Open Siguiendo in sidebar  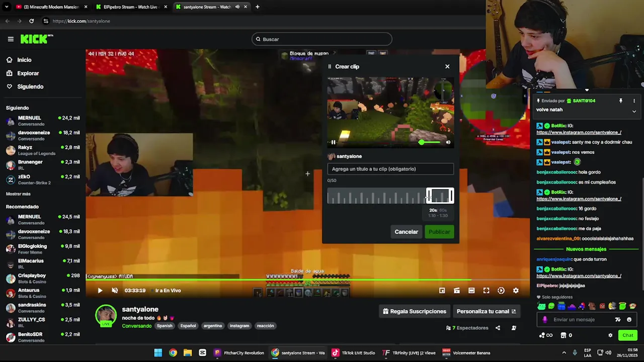coord(25,86)
